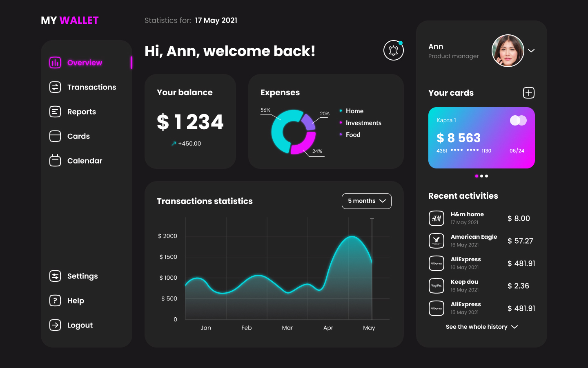Click the H&M home merchant icon
Screen dimensions: 588x368
[437, 218]
